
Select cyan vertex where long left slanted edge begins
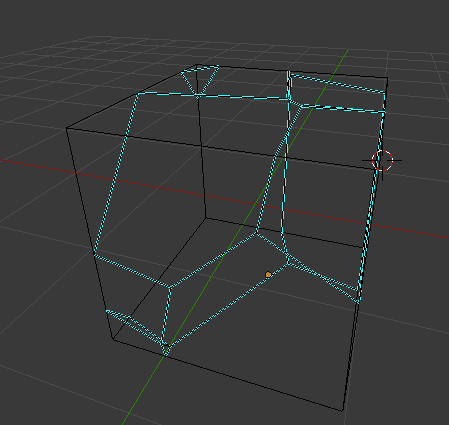pyautogui.click(x=137, y=94)
